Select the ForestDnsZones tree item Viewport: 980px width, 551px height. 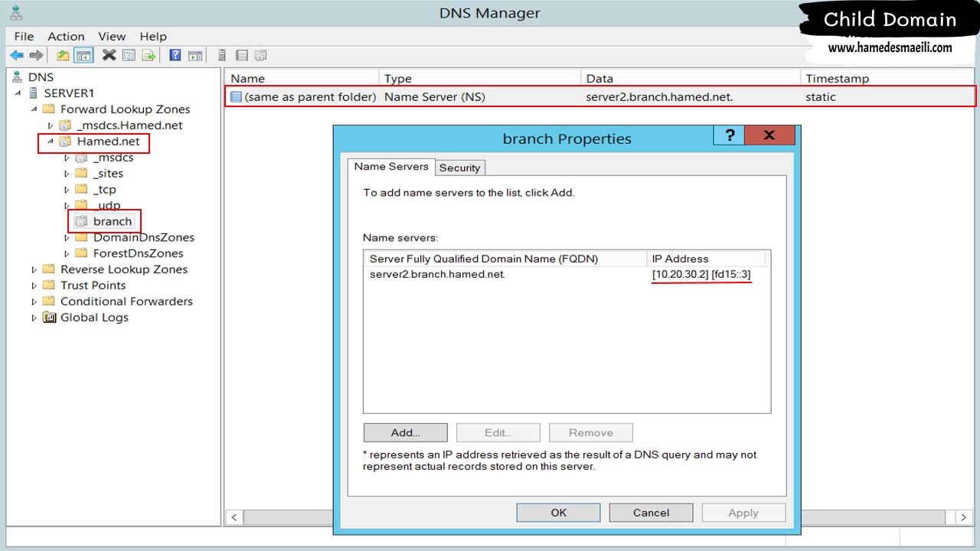139,253
